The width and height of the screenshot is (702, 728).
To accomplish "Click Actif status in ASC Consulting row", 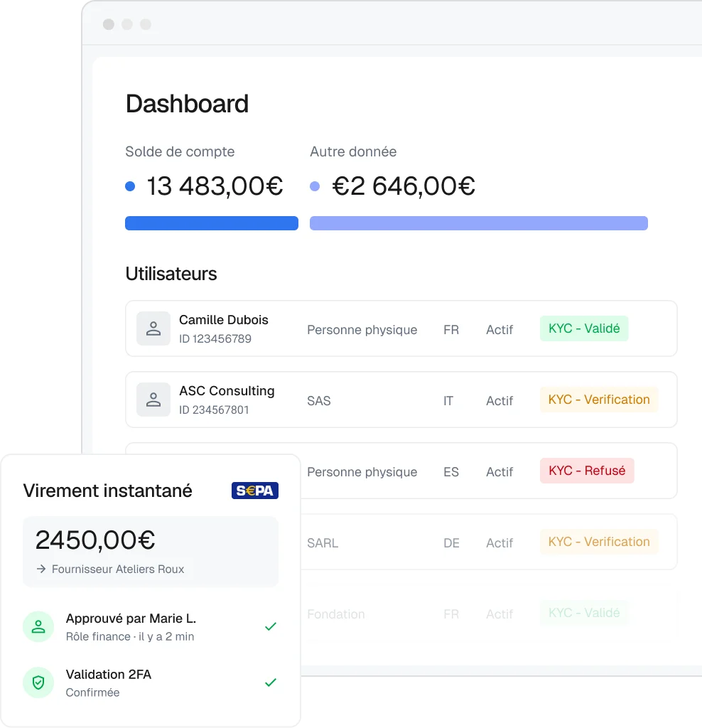I will (x=499, y=401).
